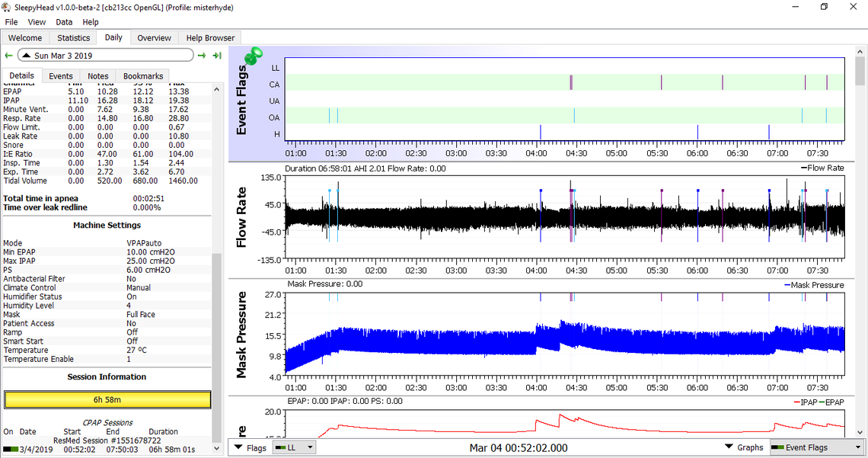Click the Event Flags graph title
Screen dimensions: 868x458
pos(241,100)
